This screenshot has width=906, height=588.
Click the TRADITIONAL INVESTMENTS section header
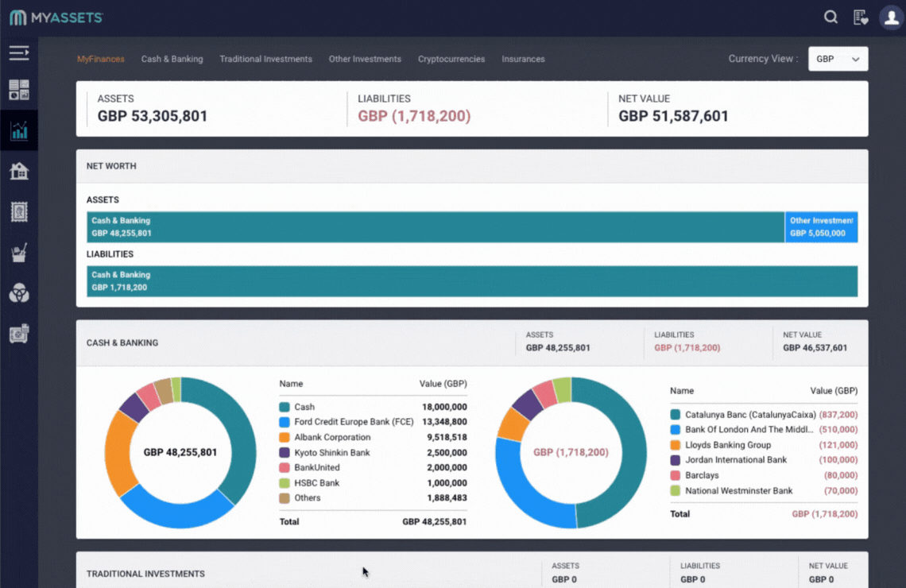point(145,574)
